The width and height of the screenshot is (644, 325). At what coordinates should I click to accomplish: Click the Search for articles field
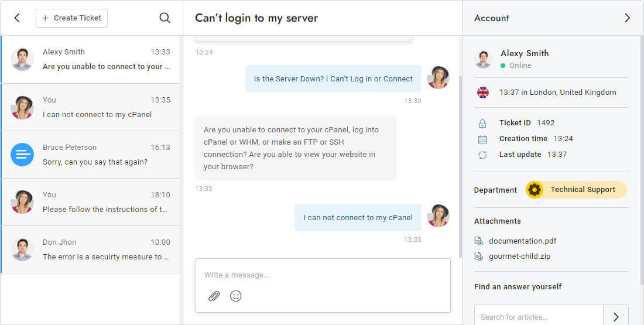(537, 317)
